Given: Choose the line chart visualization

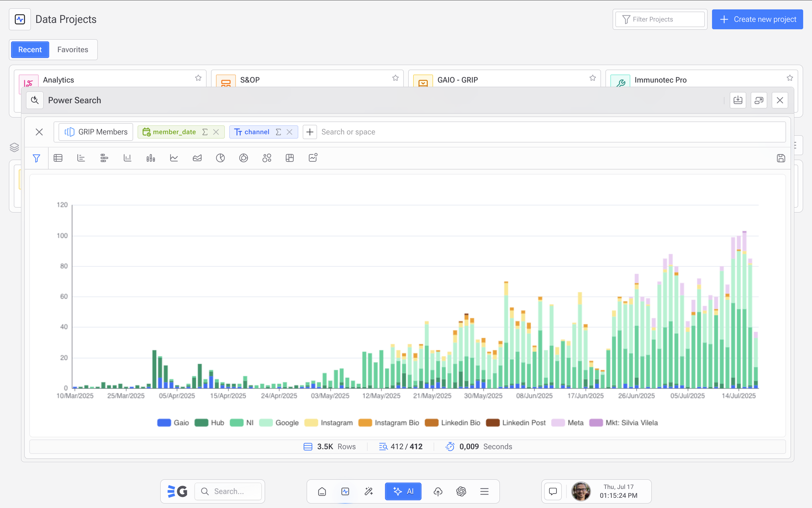Looking at the screenshot, I should (174, 158).
